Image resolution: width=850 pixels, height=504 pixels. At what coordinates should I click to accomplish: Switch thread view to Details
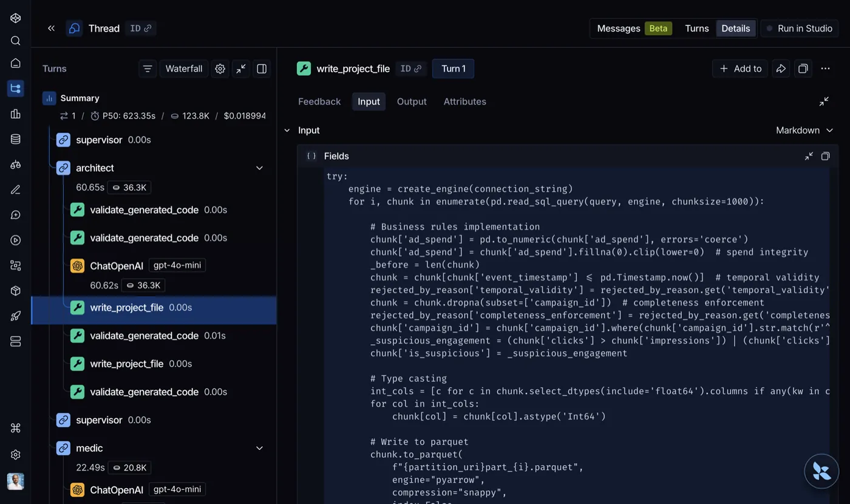(x=736, y=29)
